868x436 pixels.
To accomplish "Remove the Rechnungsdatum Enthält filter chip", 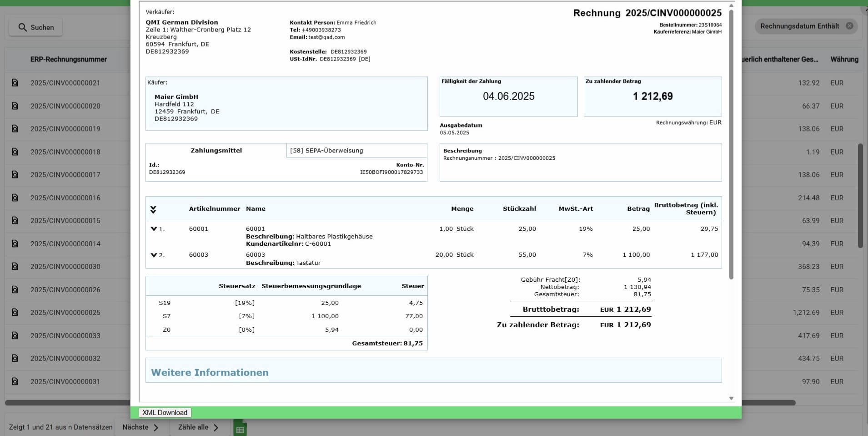I will 849,26.
